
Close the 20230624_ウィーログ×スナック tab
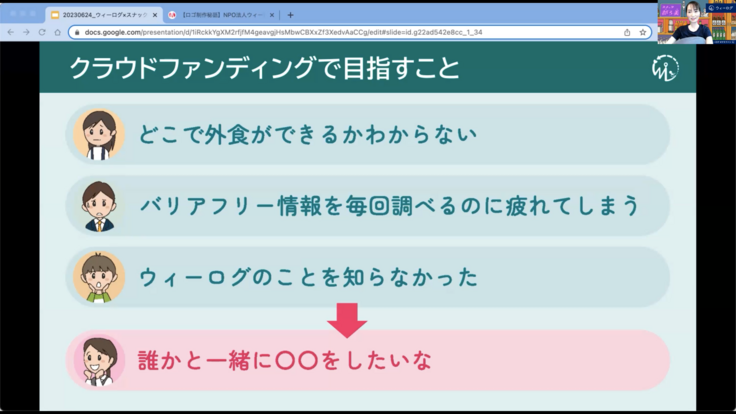155,15
